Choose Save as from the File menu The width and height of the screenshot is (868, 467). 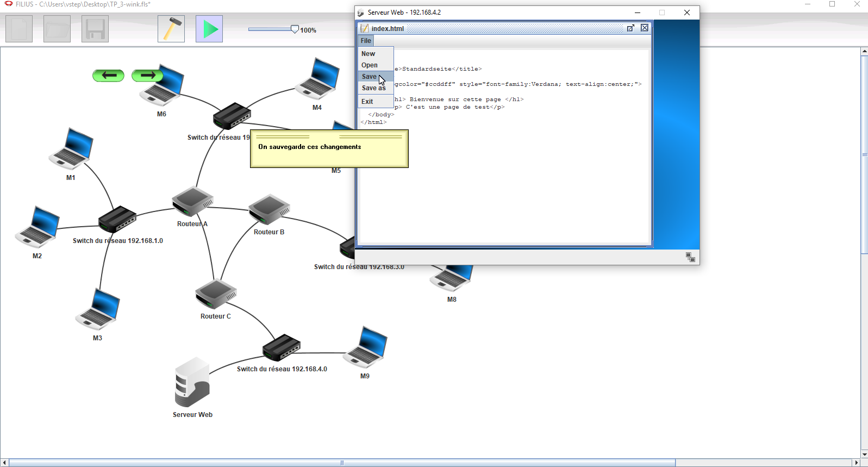[375, 88]
